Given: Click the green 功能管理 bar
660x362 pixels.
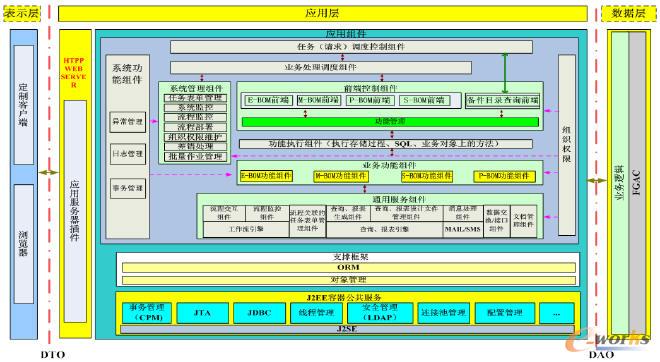Looking at the screenshot, I should (390, 122).
